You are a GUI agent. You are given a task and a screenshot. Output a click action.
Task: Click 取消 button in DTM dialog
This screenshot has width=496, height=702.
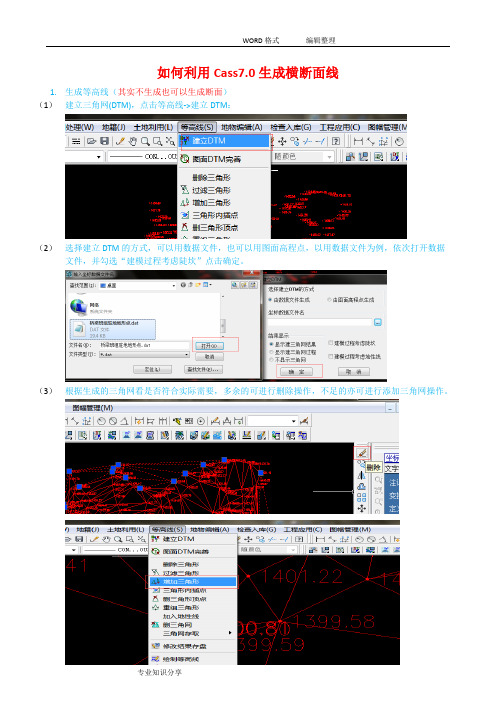[354, 372]
